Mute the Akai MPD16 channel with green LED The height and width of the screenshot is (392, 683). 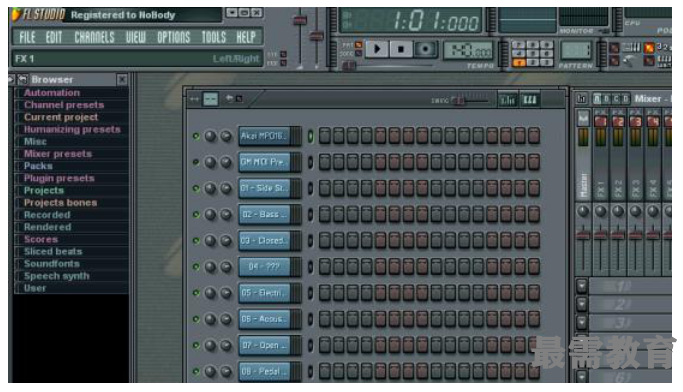point(196,136)
